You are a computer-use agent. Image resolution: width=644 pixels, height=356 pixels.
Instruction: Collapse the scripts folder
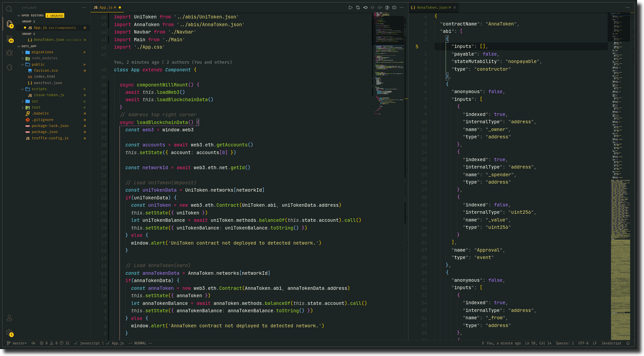[23, 89]
